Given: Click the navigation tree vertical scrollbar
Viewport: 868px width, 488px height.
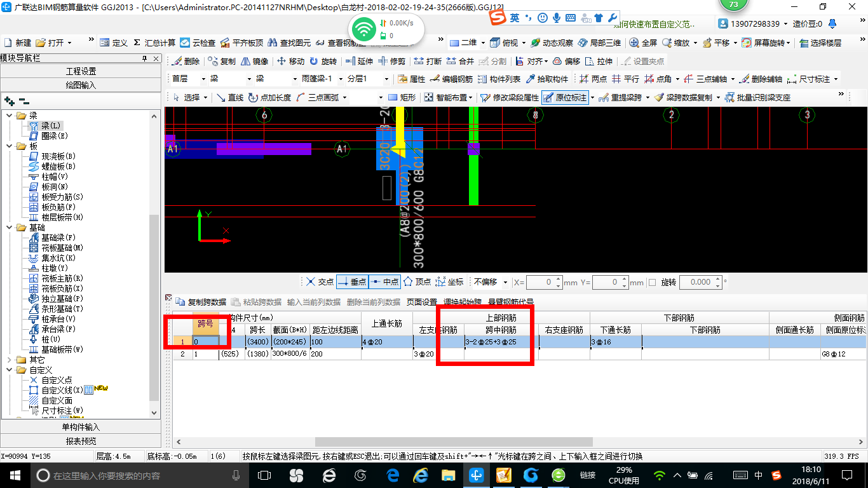Looking at the screenshot, I should tap(155, 307).
